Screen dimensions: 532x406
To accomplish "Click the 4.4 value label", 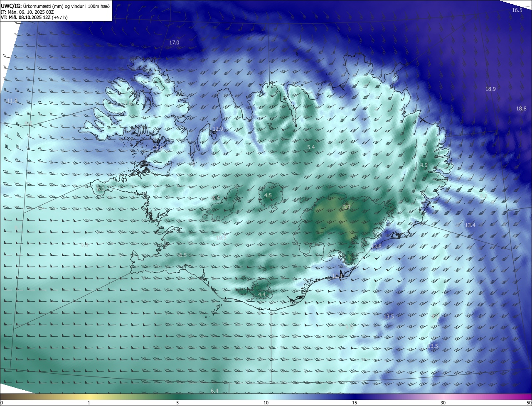I will [262, 295].
